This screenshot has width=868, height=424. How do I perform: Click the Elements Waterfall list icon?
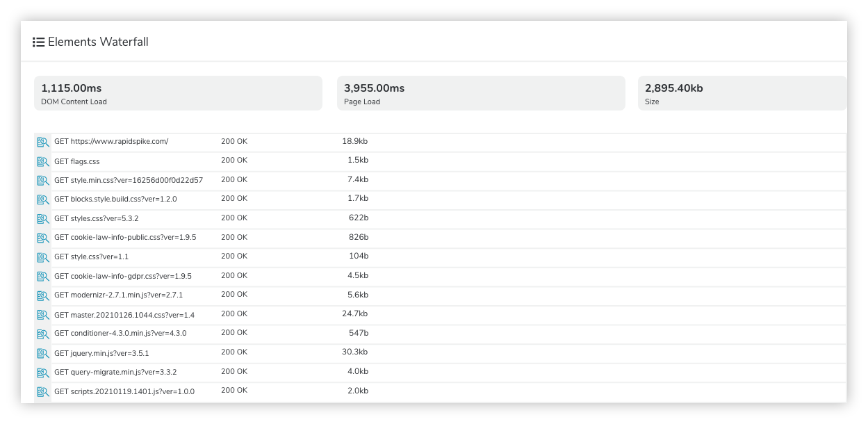pos(39,42)
